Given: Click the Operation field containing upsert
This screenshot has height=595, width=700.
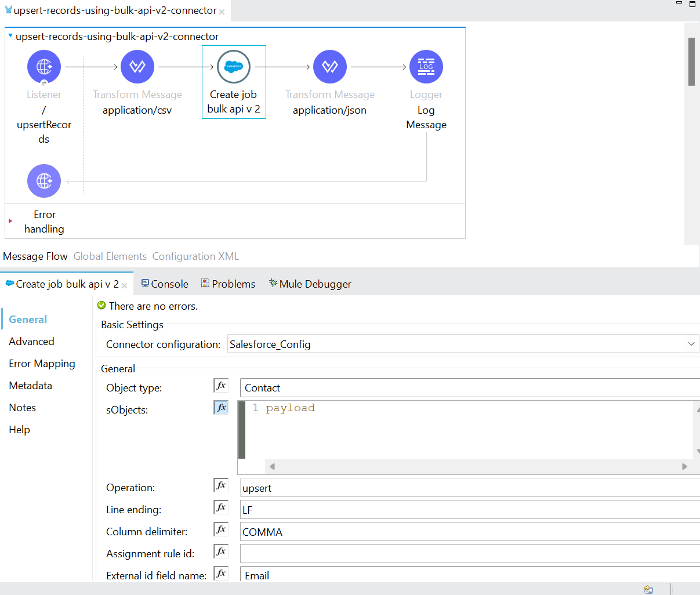Looking at the screenshot, I should 470,488.
